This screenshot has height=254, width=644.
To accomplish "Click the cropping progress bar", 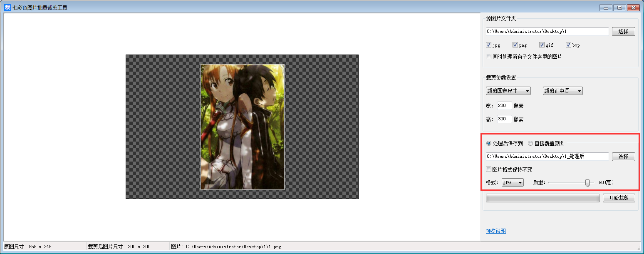I will (543, 198).
